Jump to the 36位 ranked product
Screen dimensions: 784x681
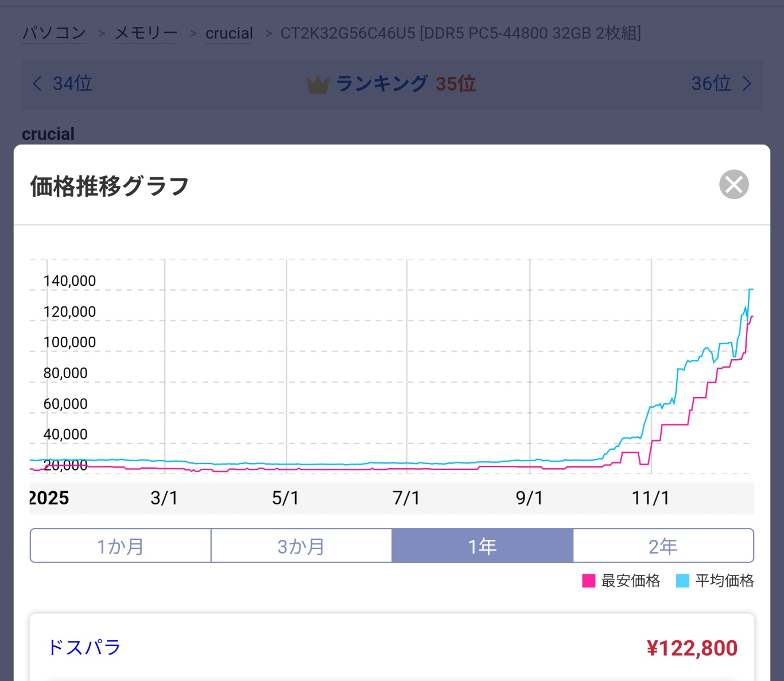(x=711, y=84)
